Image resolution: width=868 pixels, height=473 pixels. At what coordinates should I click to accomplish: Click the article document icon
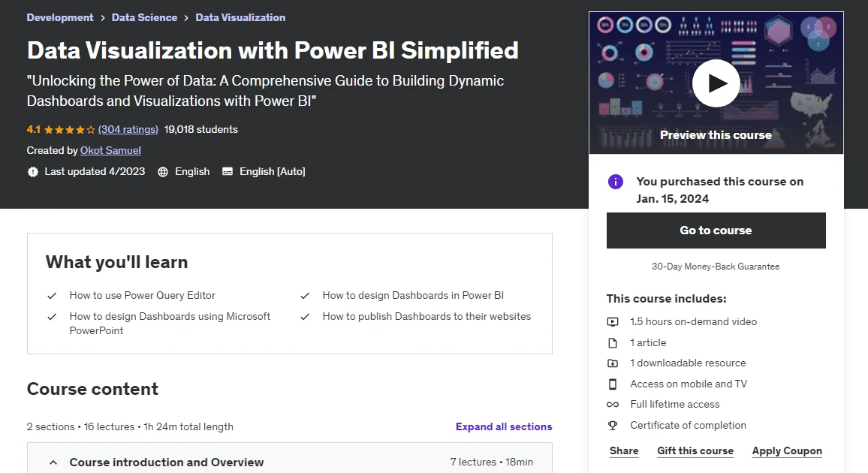(613, 342)
